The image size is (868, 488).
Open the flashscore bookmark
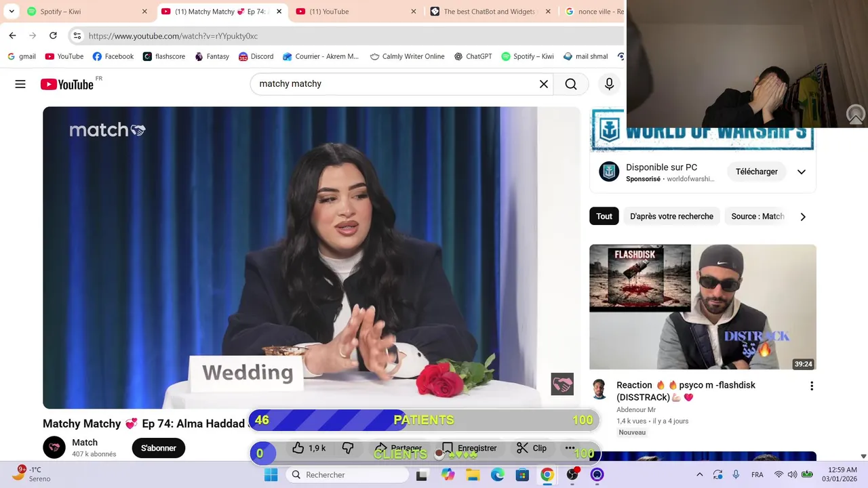163,56
